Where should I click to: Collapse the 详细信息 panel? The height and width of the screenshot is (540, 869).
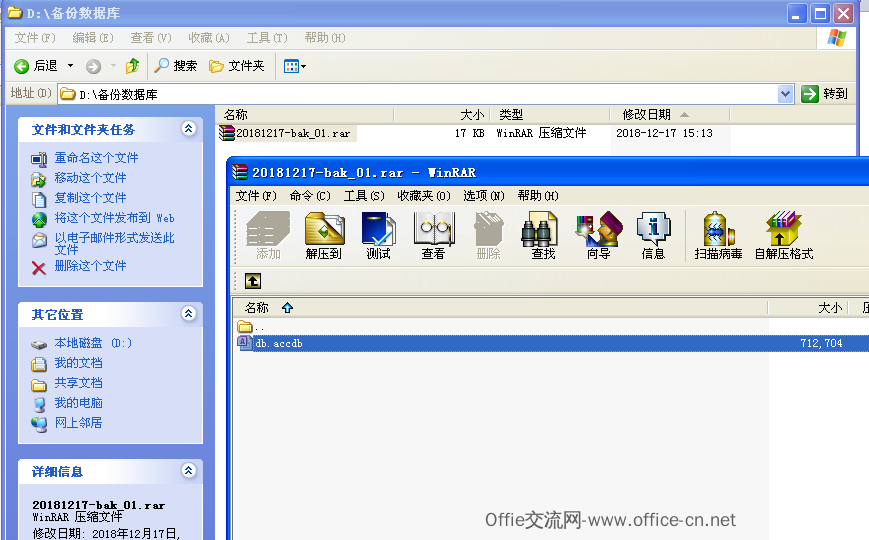click(x=188, y=471)
